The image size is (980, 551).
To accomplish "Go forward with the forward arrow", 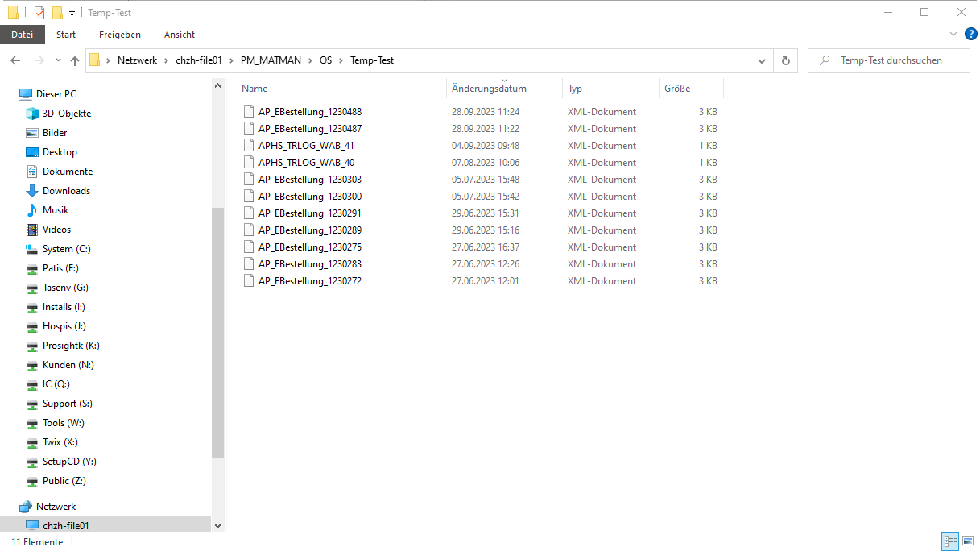I will pos(39,60).
